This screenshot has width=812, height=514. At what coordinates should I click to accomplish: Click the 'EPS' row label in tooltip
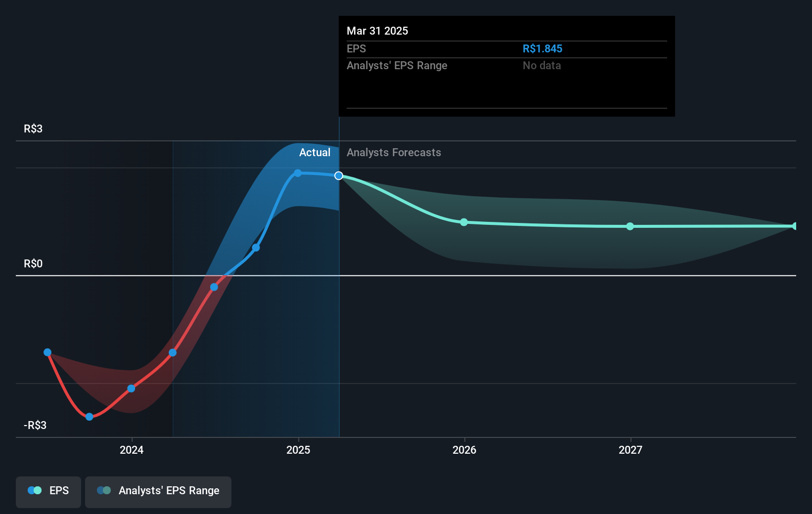tap(357, 48)
